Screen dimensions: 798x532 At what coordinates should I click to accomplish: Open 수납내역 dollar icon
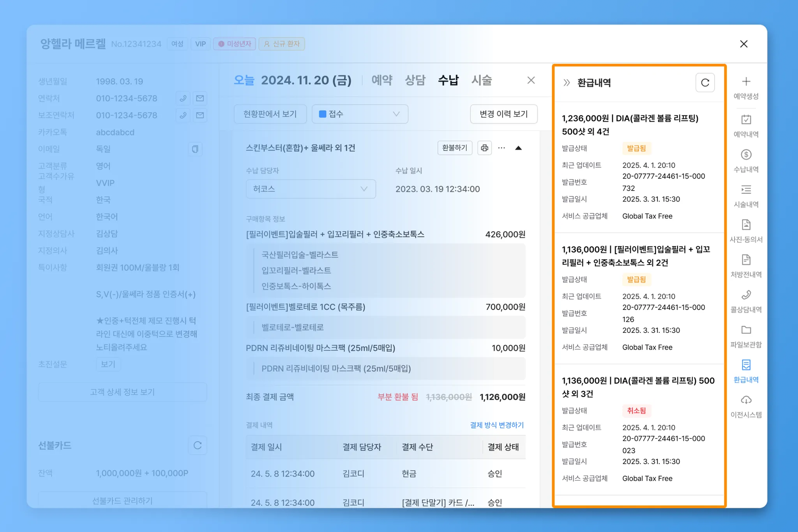click(746, 155)
